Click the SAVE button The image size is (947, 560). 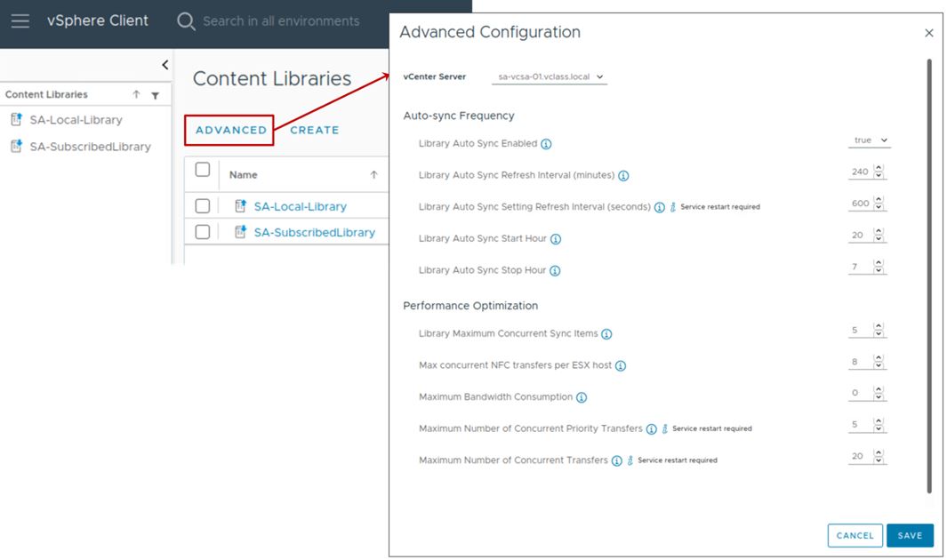[910, 535]
